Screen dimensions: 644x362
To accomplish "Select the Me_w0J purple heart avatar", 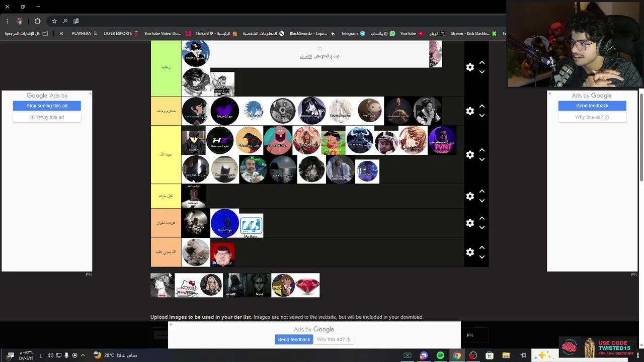I will (x=224, y=111).
